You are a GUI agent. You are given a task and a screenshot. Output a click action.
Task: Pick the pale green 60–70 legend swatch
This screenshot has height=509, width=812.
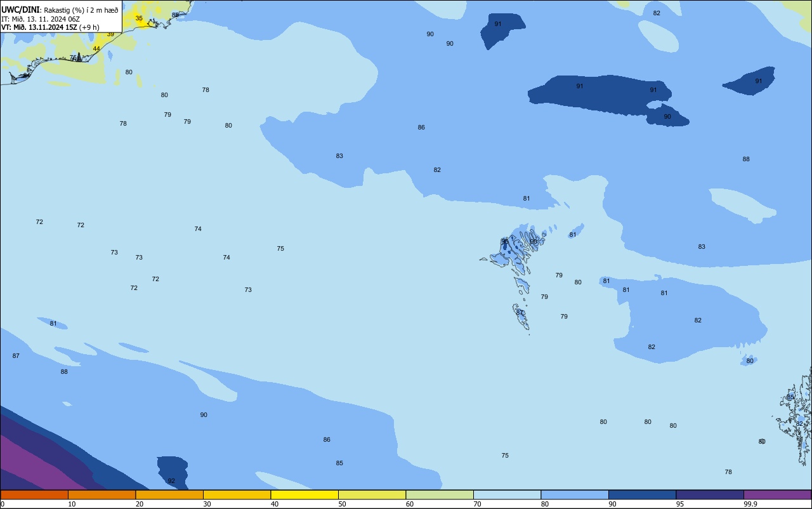pos(440,494)
